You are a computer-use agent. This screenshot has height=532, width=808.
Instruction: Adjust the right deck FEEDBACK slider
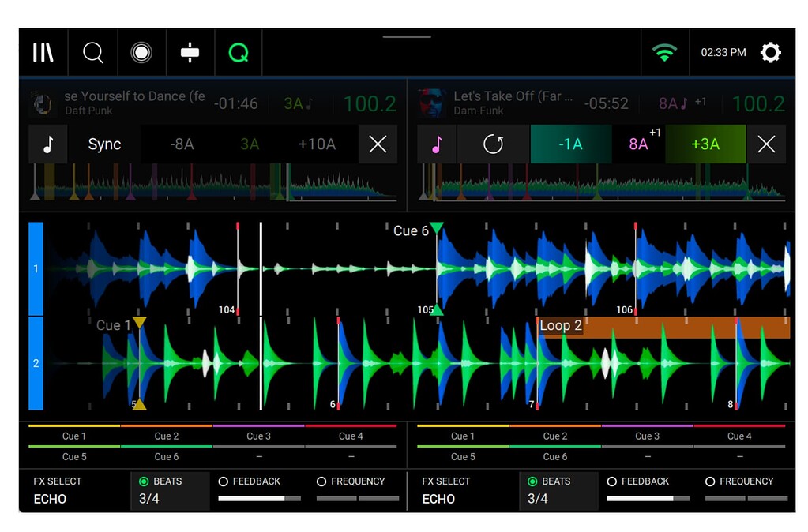point(647,498)
